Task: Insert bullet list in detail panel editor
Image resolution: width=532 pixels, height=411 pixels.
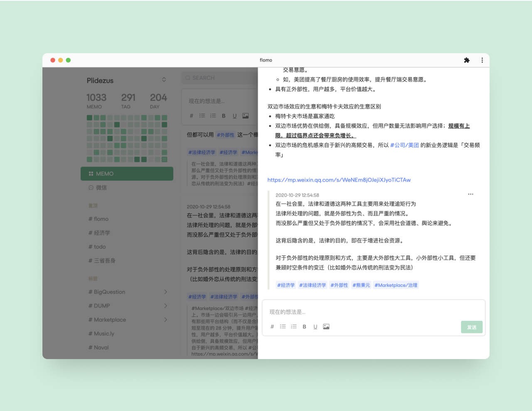Action: coord(283,327)
